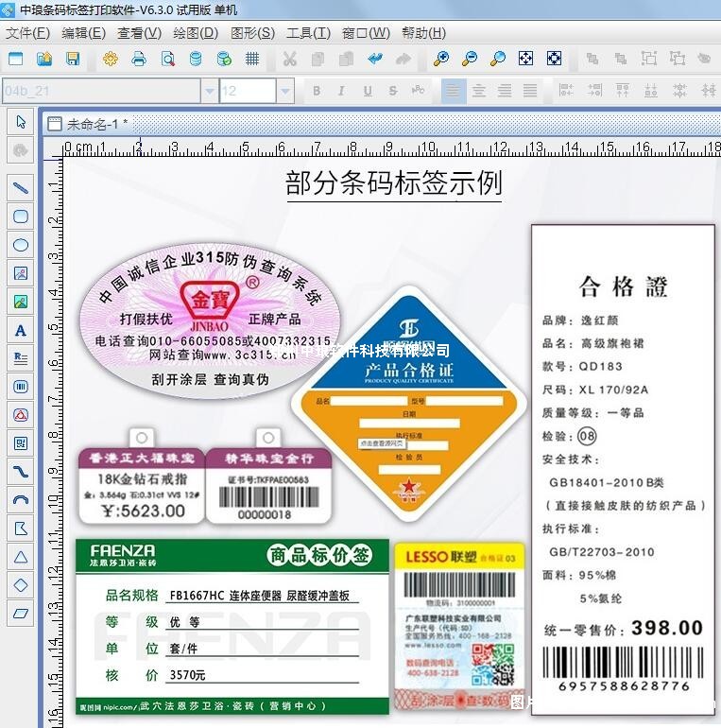The image size is (721, 728).
Task: Select the rounded rectangle tool
Action: (21, 217)
